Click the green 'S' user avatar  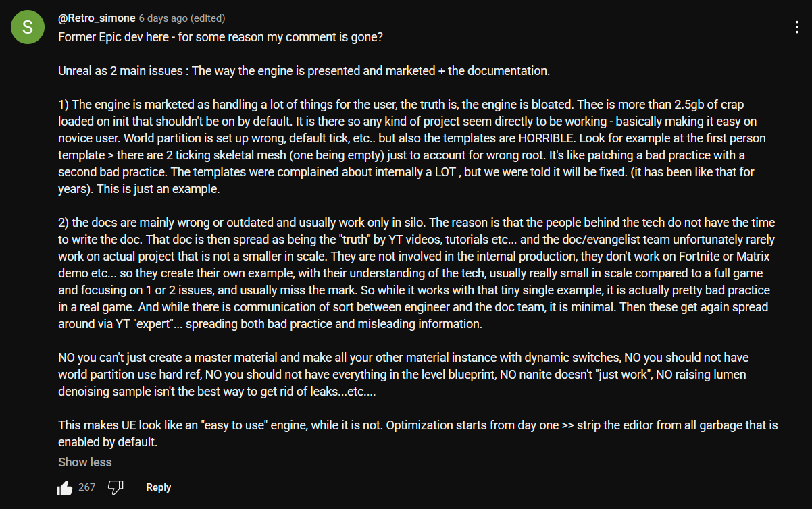pos(28,28)
